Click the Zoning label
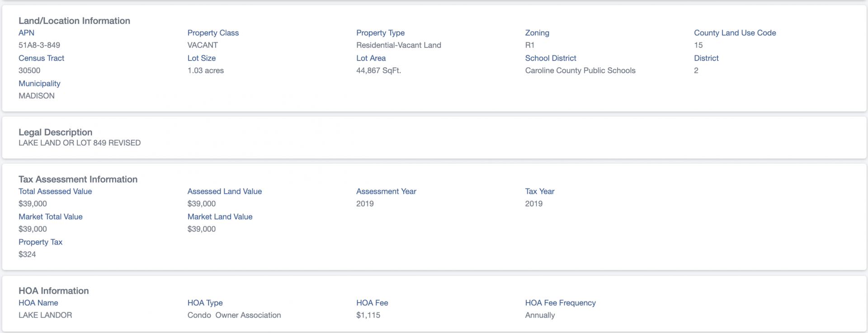The height and width of the screenshot is (333, 868). (537, 33)
